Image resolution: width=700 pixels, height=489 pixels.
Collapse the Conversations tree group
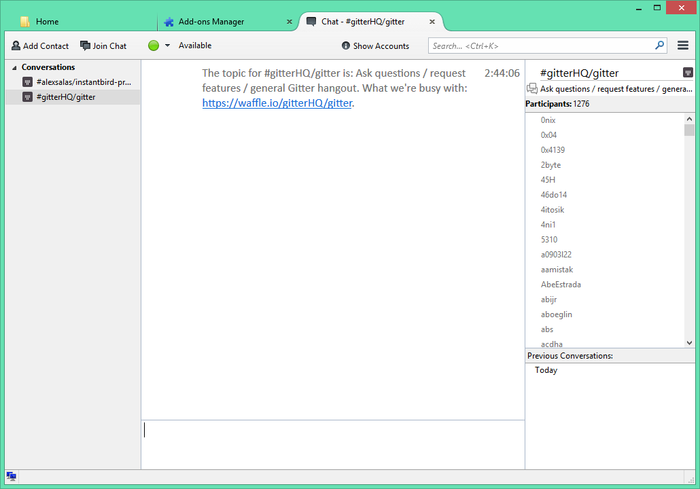(14, 67)
